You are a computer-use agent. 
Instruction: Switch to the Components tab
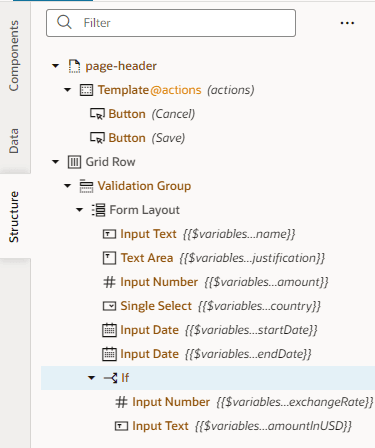tap(14, 56)
